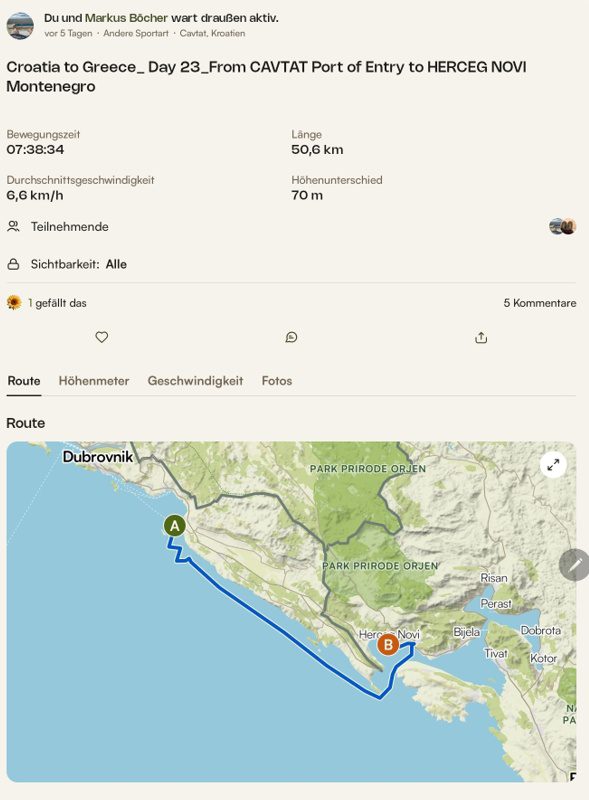Viewport: 589px width, 800px height.
Task: Change visibility setting Alle
Action: (x=116, y=264)
